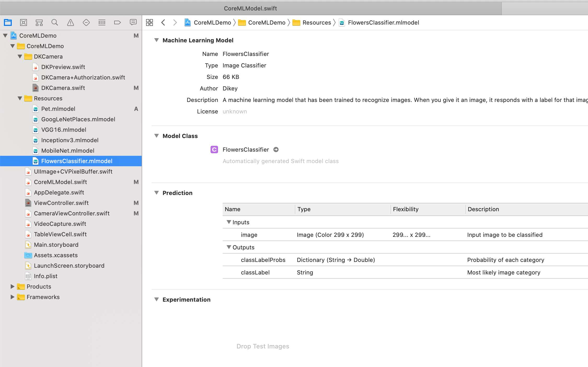
Task: Expand the Products folder
Action: (12, 286)
